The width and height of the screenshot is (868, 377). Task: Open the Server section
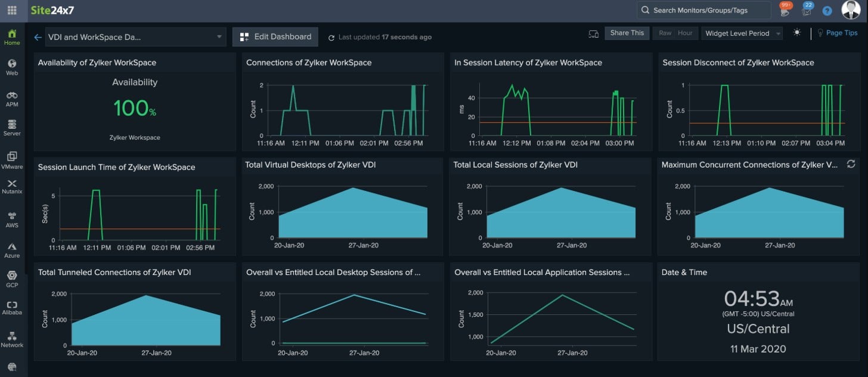(12, 128)
